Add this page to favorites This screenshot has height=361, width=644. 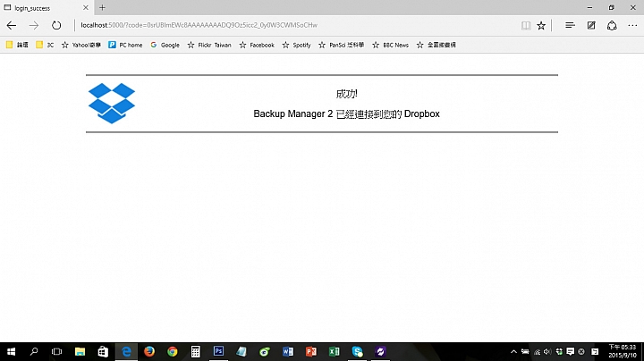click(x=541, y=25)
